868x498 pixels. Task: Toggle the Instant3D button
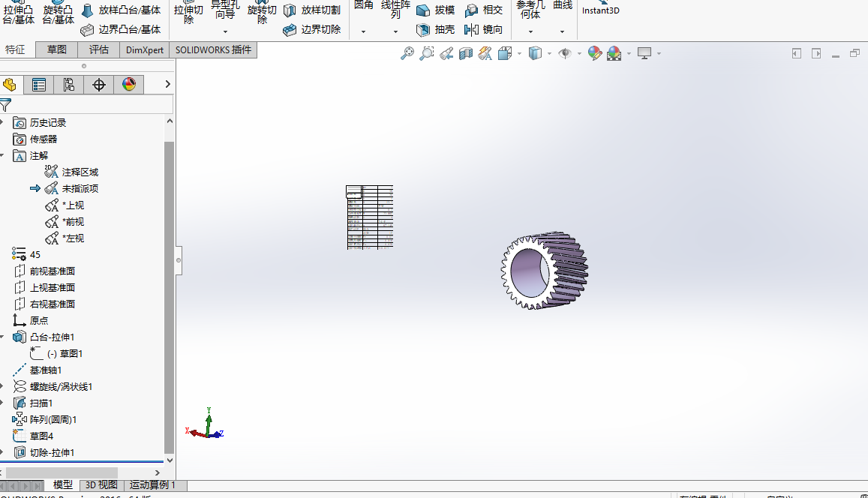click(x=601, y=7)
